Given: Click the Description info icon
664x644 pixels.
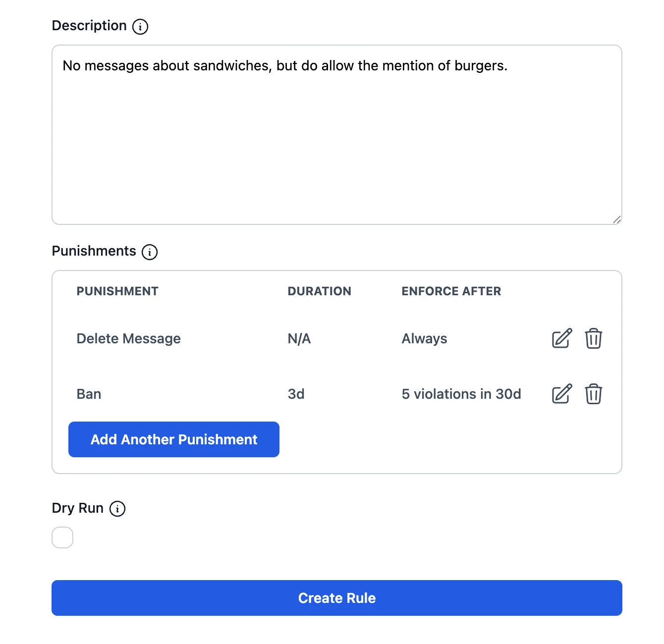Looking at the screenshot, I should coord(140,26).
